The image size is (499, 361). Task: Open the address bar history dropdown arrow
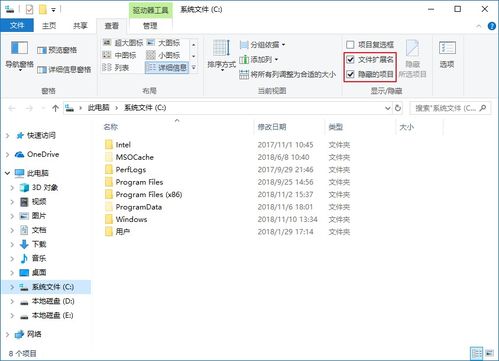click(x=387, y=108)
